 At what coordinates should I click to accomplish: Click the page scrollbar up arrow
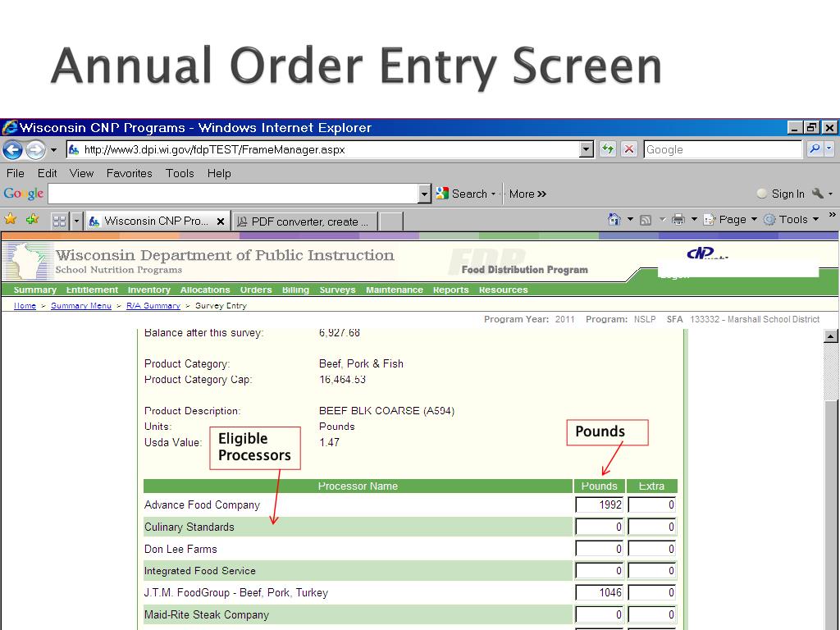[830, 336]
